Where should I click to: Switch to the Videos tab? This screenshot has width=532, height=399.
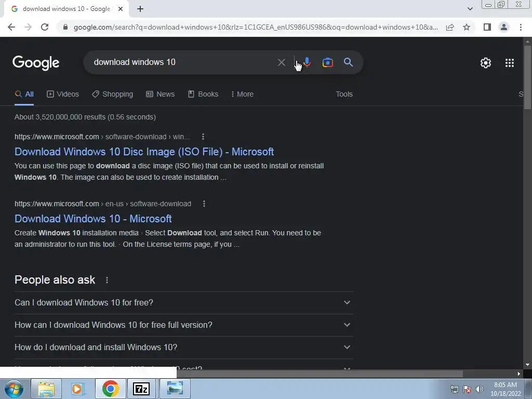63,95
